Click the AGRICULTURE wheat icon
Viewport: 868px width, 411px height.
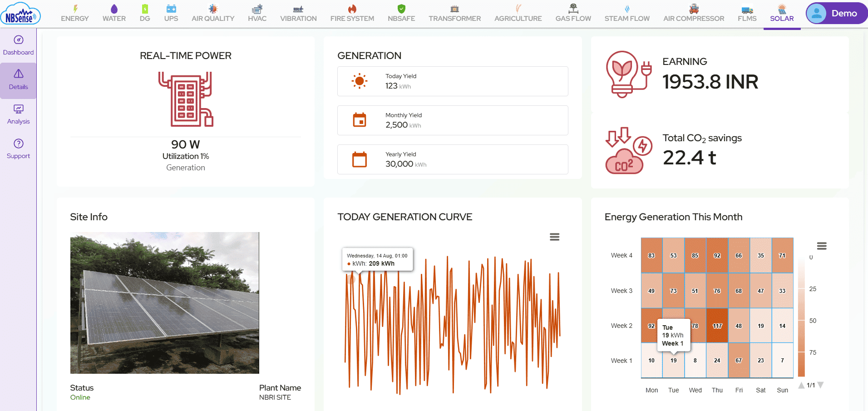pyautogui.click(x=518, y=9)
